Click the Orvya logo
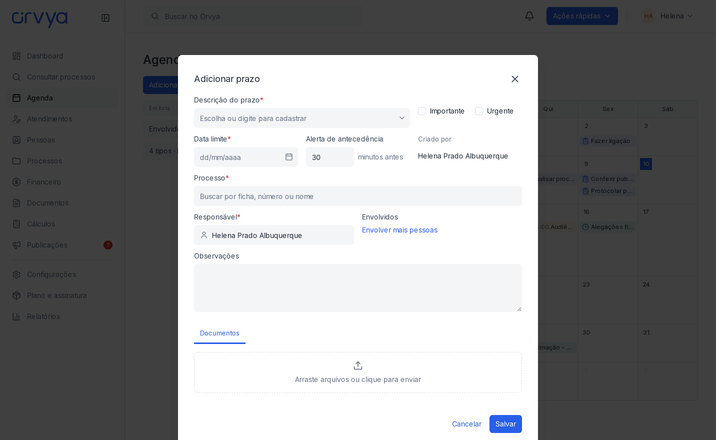Image resolution: width=720 pixels, height=440 pixels. tap(39, 18)
